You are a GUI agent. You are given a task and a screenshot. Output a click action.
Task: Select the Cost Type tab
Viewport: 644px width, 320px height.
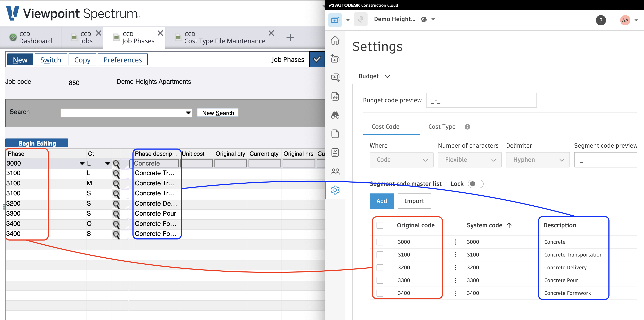point(442,127)
